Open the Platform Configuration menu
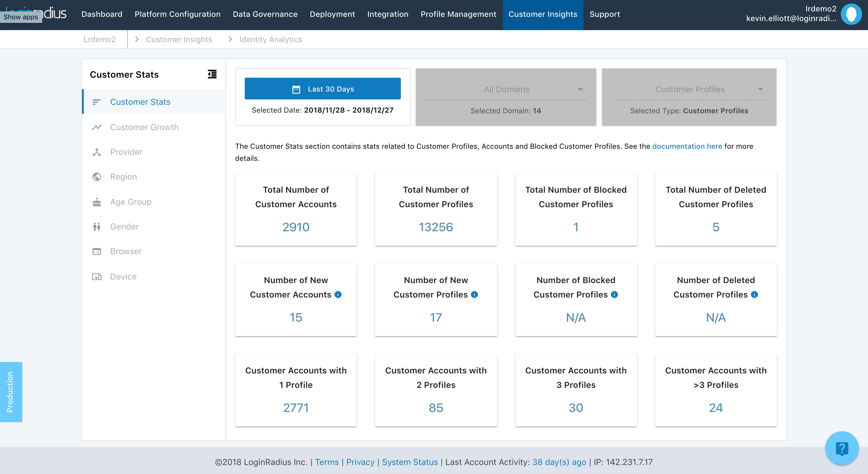 click(x=177, y=14)
